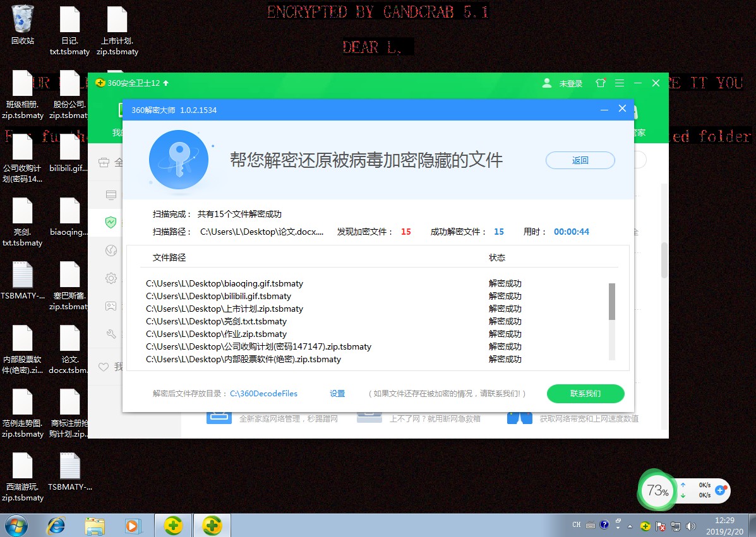Click the file list vertical scrollbar thumb
Image resolution: width=756 pixels, height=537 pixels.
point(612,302)
